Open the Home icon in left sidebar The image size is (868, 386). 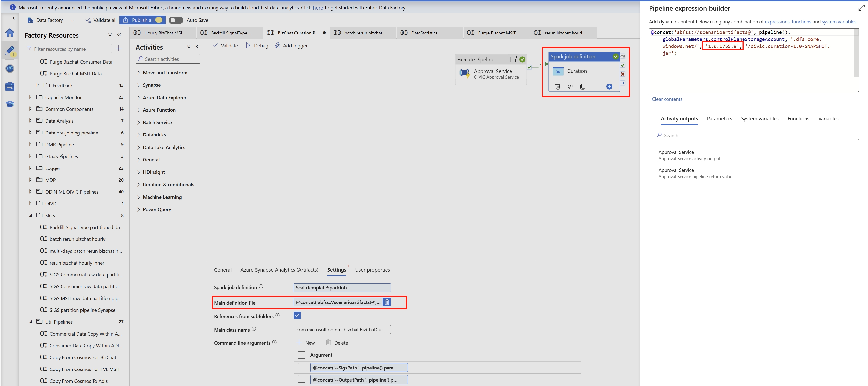click(10, 33)
